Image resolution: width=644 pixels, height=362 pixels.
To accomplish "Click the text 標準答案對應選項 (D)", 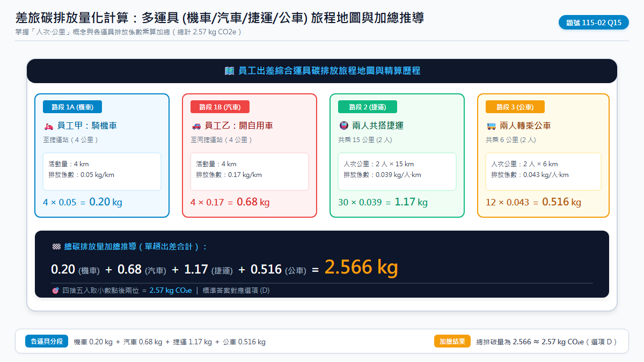I will tap(236, 290).
